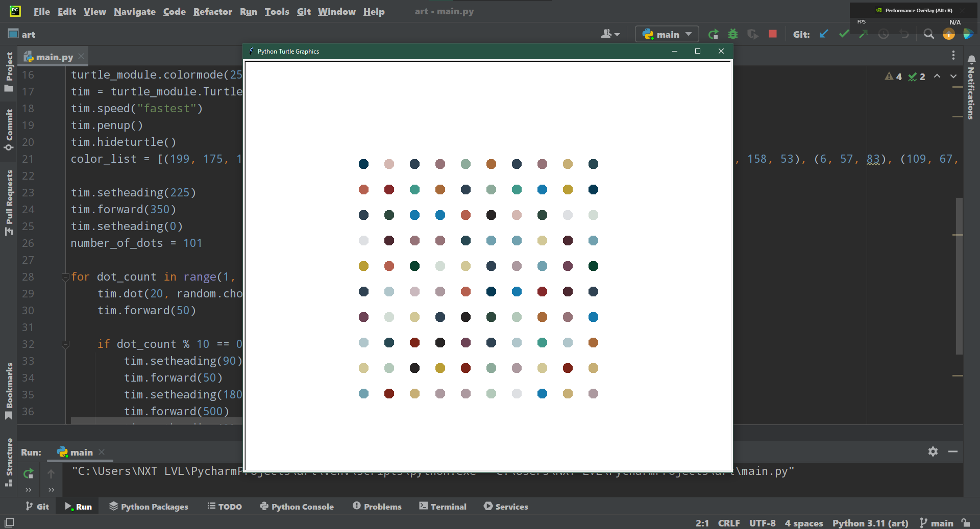Change line separator by clicking CRLF
The width and height of the screenshot is (980, 529).
tap(729, 523)
